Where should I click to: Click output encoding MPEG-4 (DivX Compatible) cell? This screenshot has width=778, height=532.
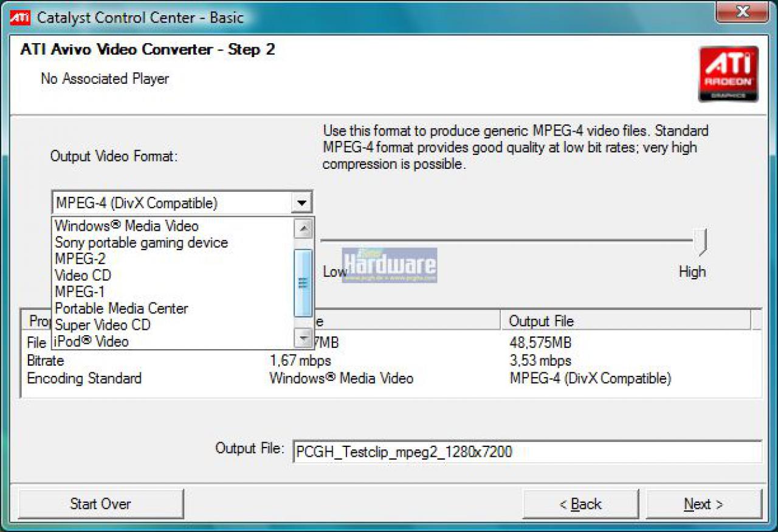(x=590, y=378)
